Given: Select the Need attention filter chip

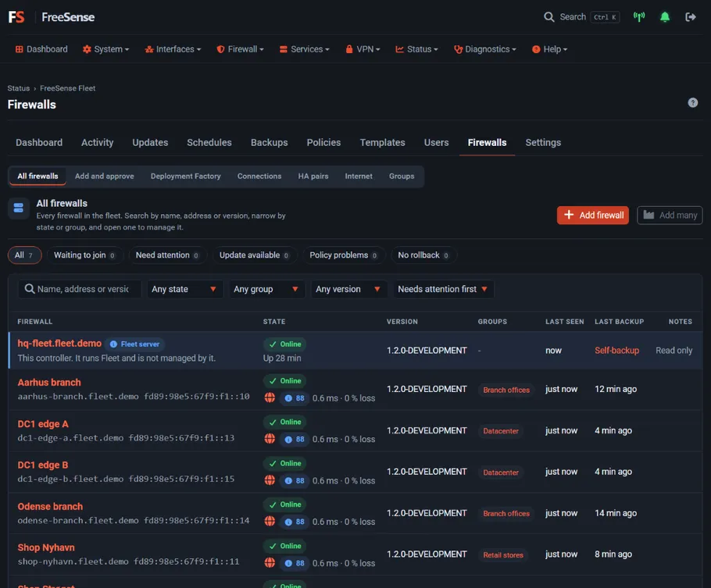Looking at the screenshot, I should pyautogui.click(x=168, y=255).
